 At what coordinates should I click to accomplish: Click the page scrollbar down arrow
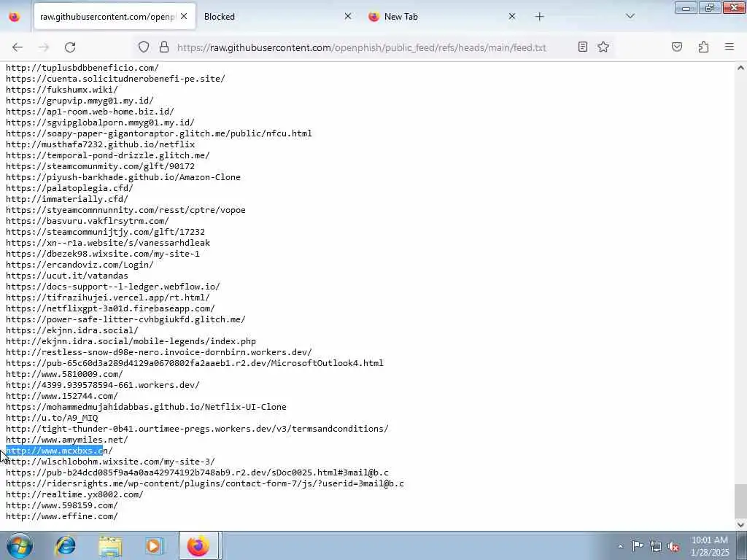pyautogui.click(x=740, y=524)
